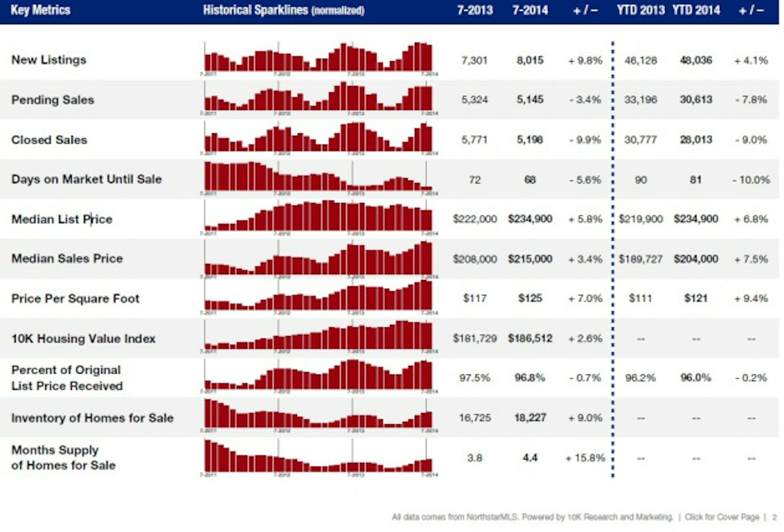Click the 10K Housing Value Index label

[83, 338]
